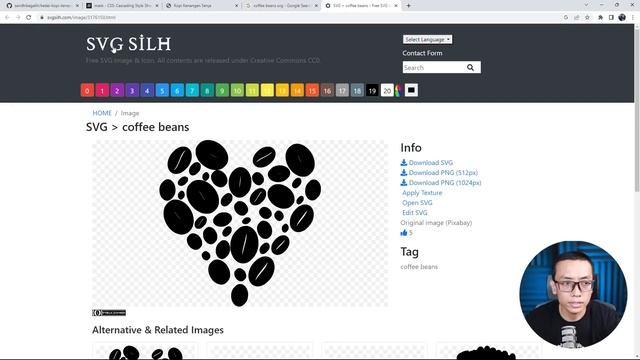Open a new browser tab
This screenshot has height=360, width=640.
click(408, 6)
